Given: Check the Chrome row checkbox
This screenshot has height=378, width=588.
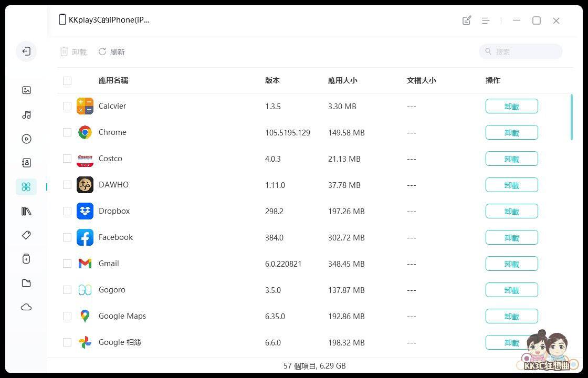Looking at the screenshot, I should pyautogui.click(x=67, y=132).
